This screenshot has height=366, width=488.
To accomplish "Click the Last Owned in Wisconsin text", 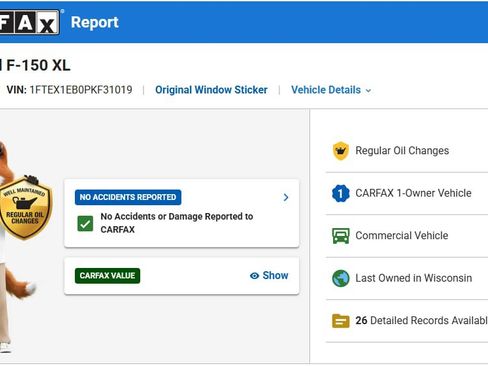I will (x=414, y=278).
